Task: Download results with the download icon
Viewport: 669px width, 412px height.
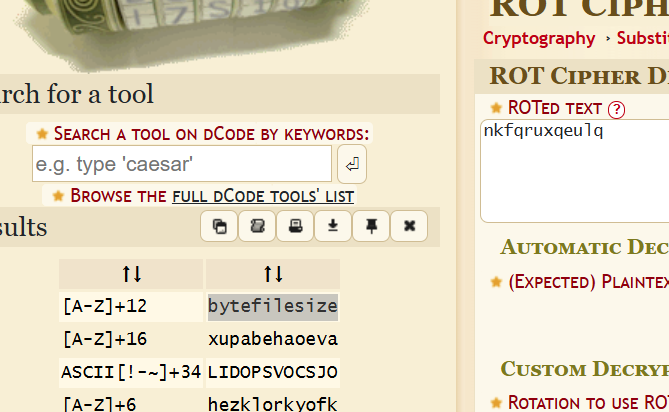Action: click(333, 226)
